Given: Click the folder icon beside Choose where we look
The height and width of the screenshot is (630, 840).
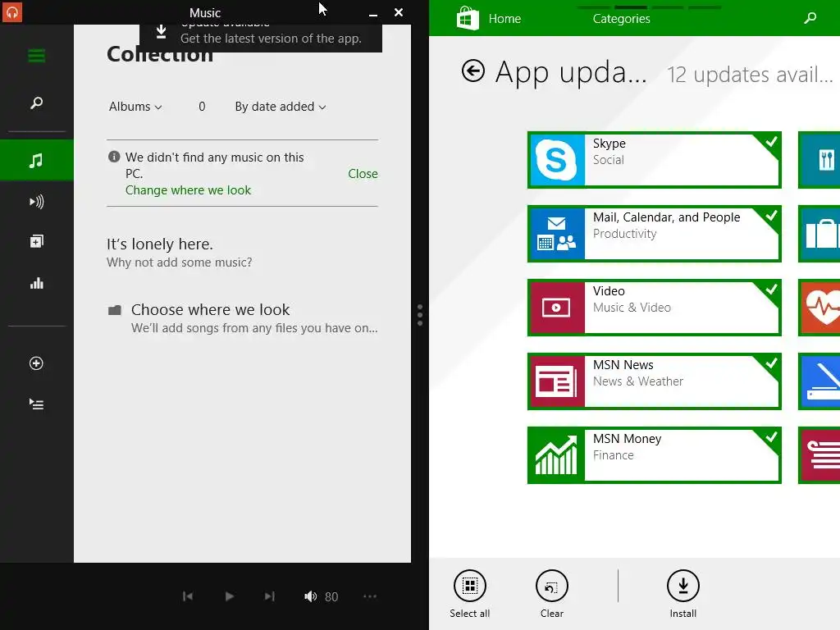Looking at the screenshot, I should [115, 309].
